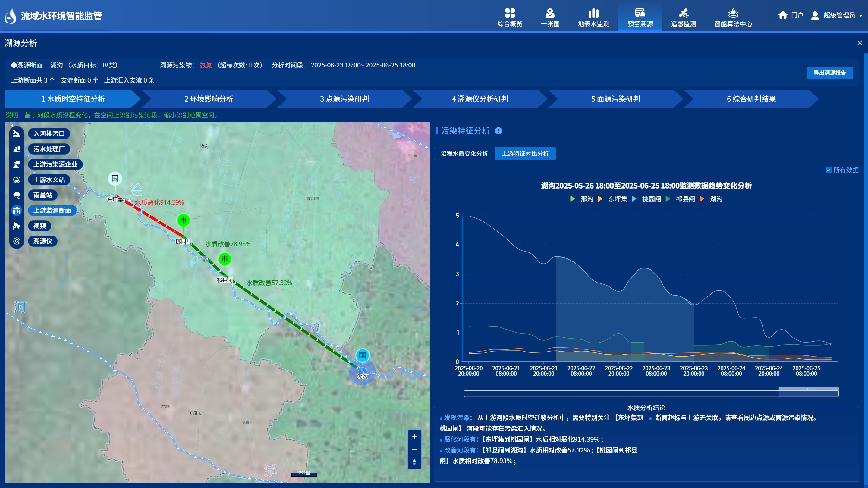
Task: Click the 视频 camera layer icon
Action: point(17,226)
